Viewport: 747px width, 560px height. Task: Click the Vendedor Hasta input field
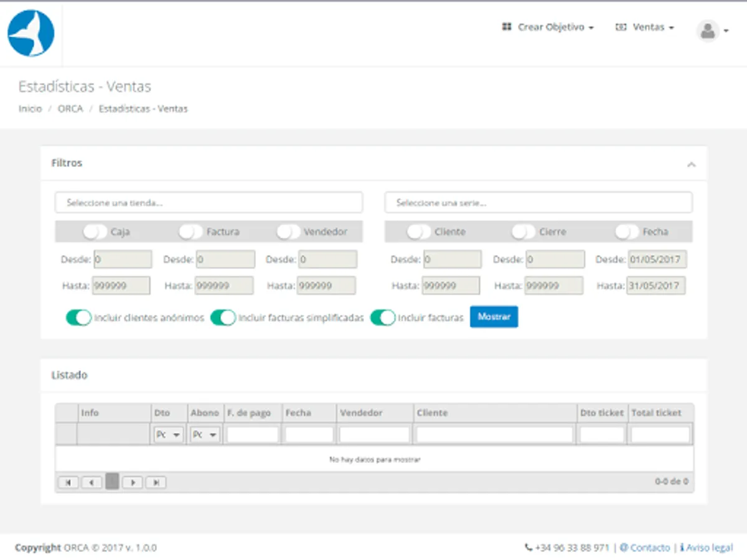(326, 286)
